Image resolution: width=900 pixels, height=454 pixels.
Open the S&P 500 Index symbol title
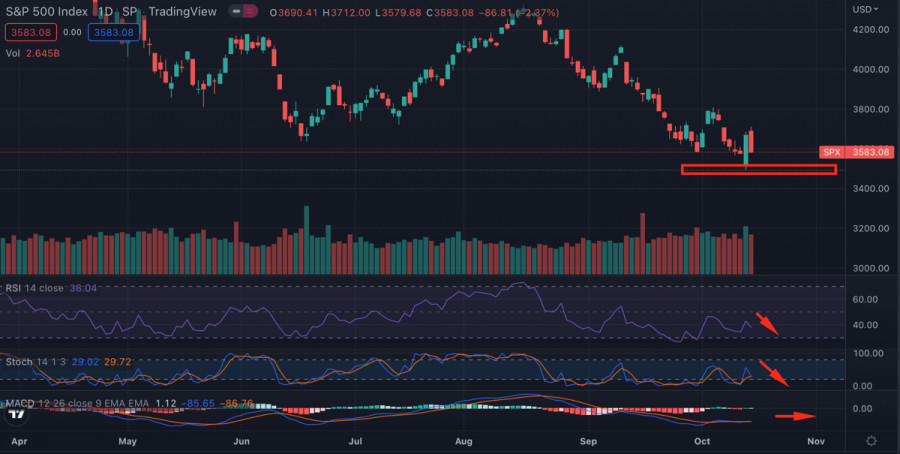[47, 11]
